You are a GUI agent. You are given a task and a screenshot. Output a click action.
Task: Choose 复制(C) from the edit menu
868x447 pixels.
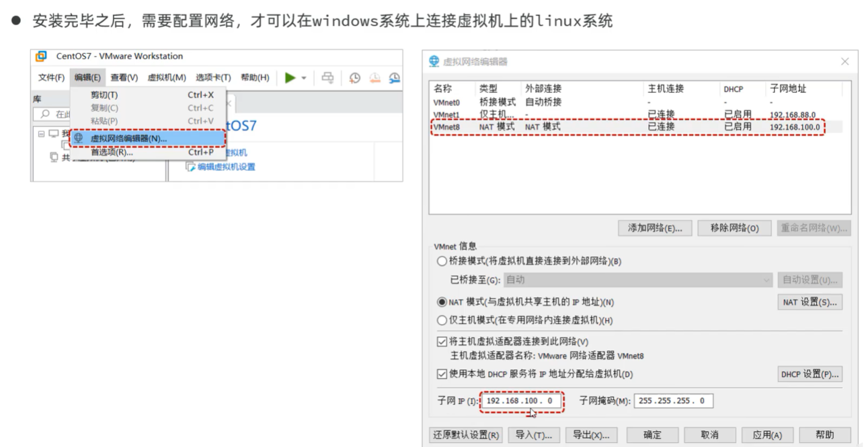pyautogui.click(x=148, y=108)
